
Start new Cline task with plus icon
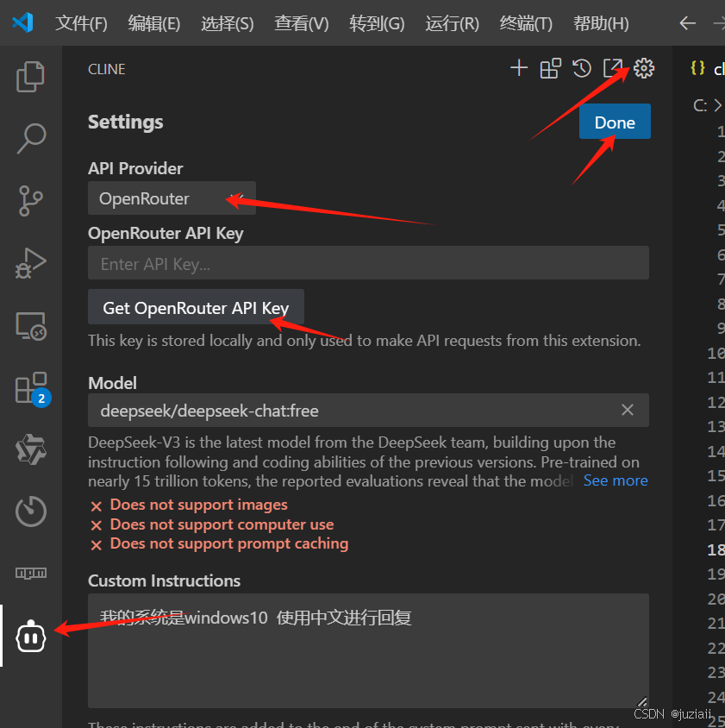(519, 68)
